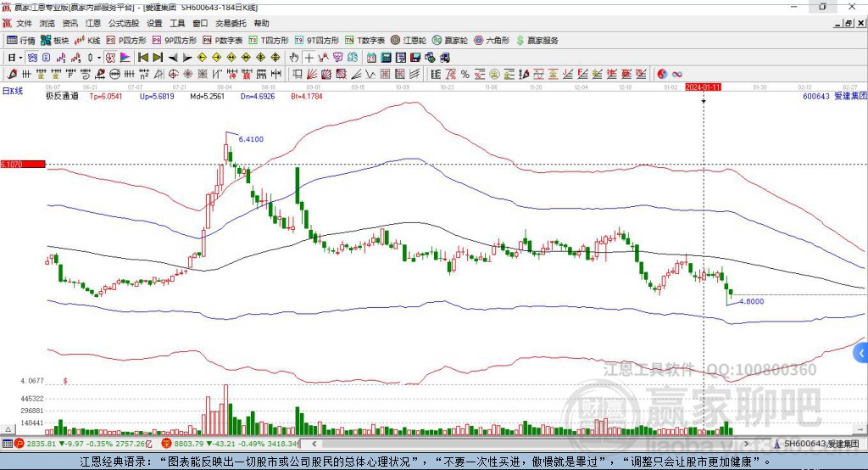Image resolution: width=868 pixels, height=470 pixels.
Task: Click the 6.4100 high price label
Action: [251, 139]
